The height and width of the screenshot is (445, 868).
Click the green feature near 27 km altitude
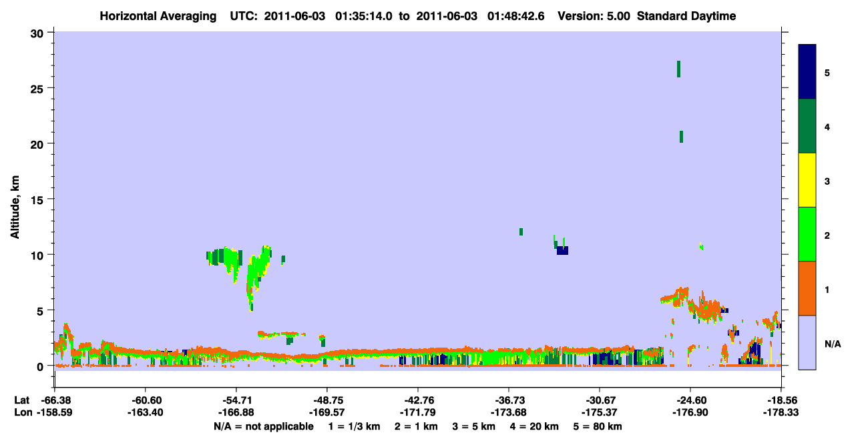click(x=678, y=69)
